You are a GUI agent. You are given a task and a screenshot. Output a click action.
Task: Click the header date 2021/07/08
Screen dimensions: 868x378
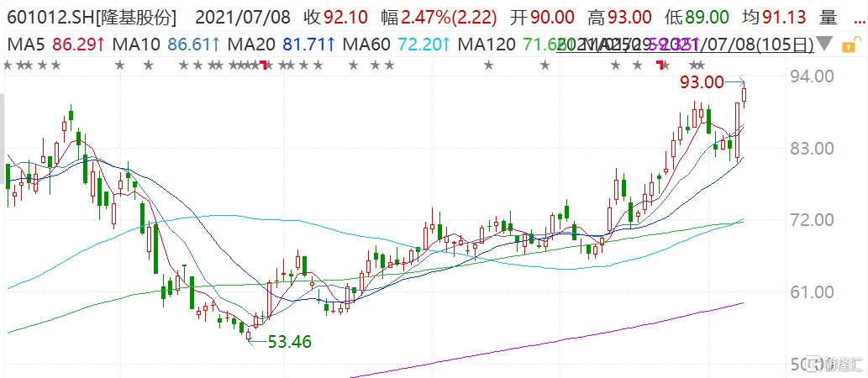(x=243, y=18)
